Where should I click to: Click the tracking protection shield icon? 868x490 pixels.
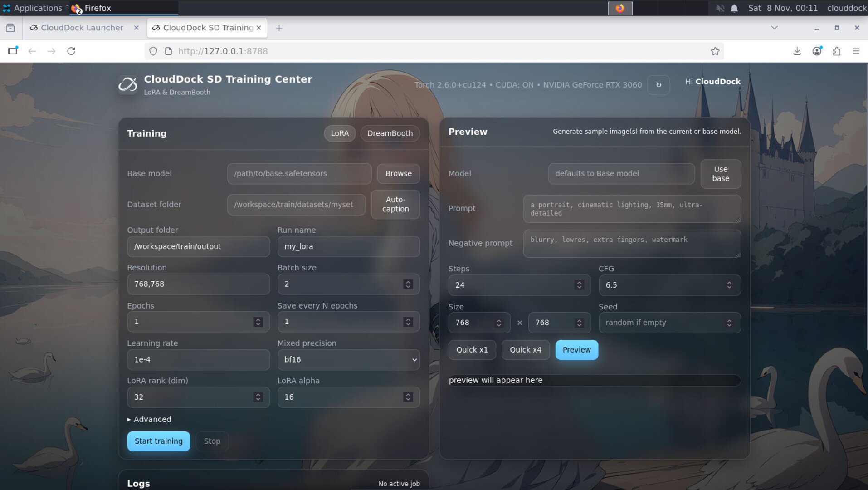click(153, 51)
